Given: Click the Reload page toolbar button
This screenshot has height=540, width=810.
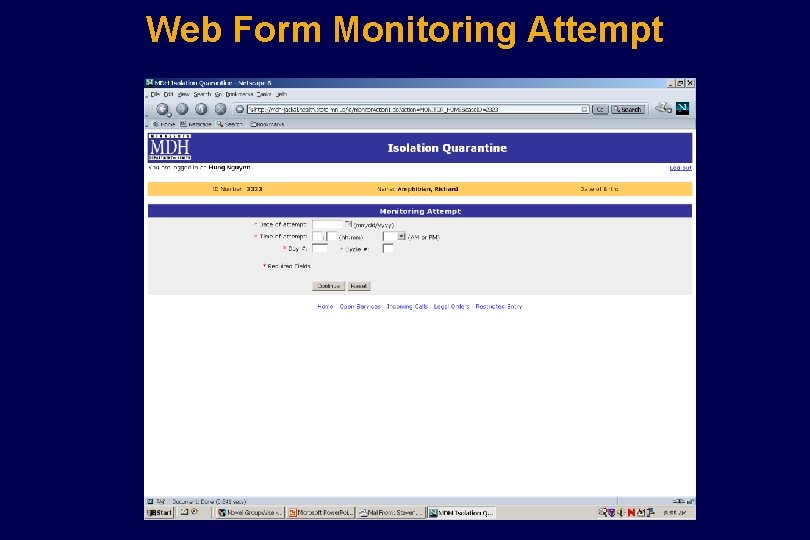Looking at the screenshot, I should (x=201, y=109).
